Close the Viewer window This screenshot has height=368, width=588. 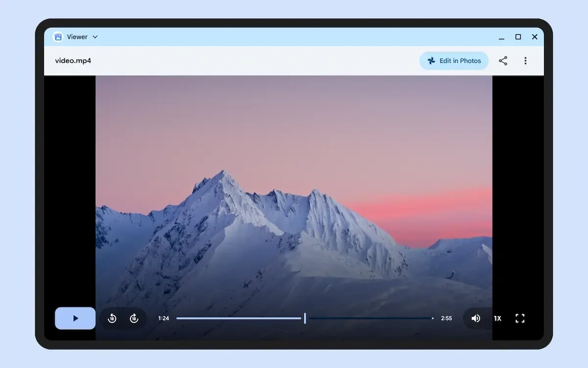tap(535, 37)
